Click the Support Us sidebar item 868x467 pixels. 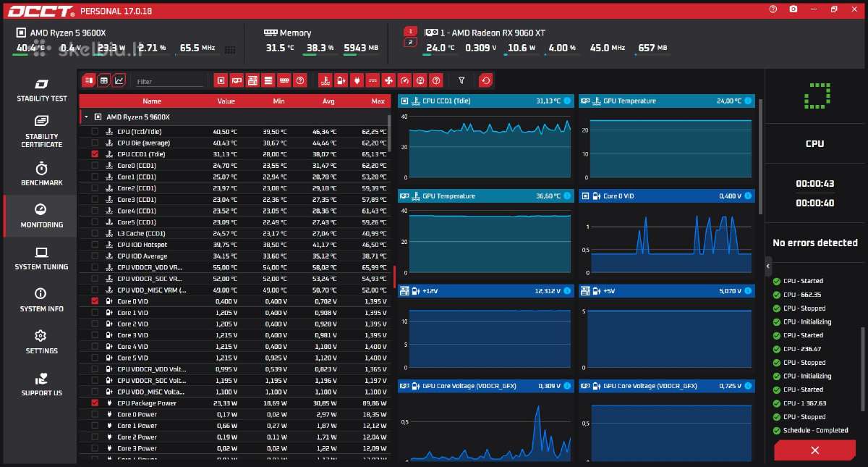tap(41, 384)
